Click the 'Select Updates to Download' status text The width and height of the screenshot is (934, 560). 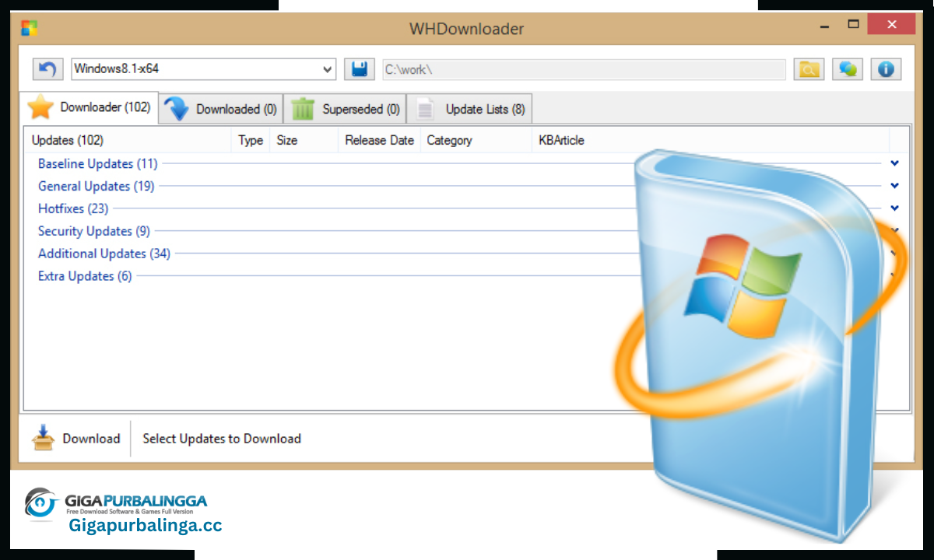(222, 439)
